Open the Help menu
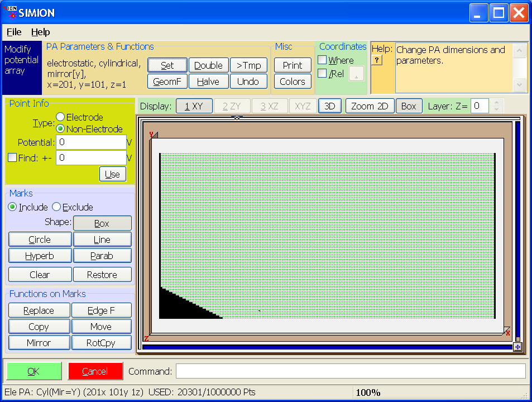This screenshot has width=532, height=402. (40, 32)
